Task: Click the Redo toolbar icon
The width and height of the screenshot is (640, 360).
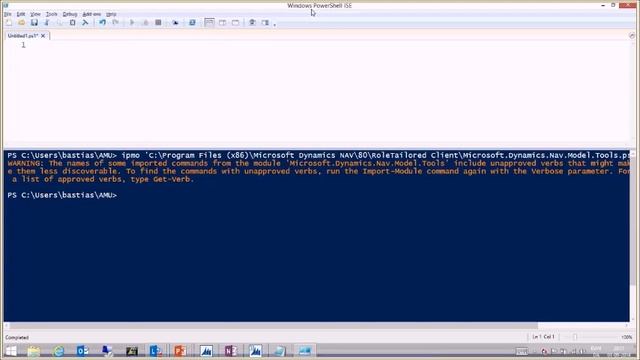Action: [115, 23]
